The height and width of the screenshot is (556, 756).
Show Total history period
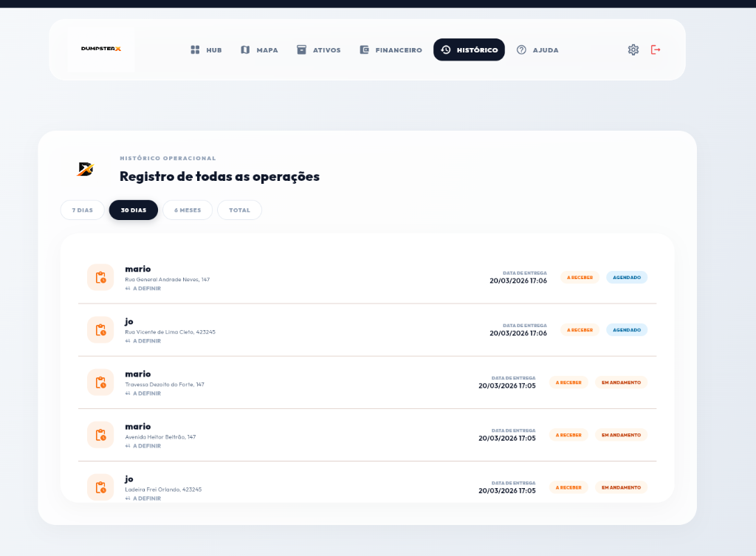click(x=239, y=210)
